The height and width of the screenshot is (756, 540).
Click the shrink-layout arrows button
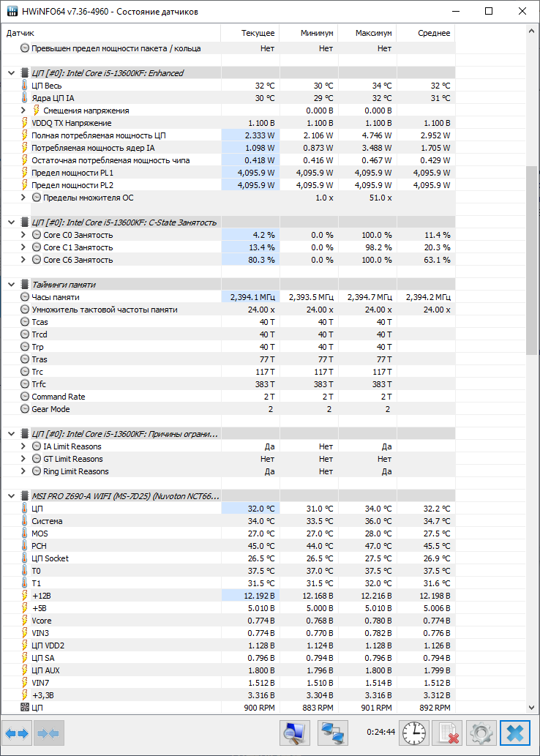click(49, 733)
